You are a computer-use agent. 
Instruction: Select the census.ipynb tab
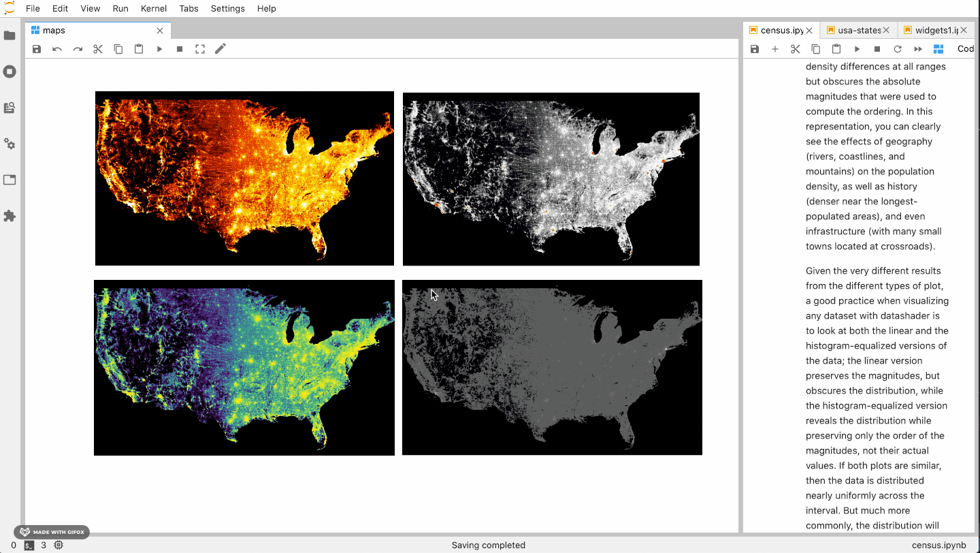(781, 30)
